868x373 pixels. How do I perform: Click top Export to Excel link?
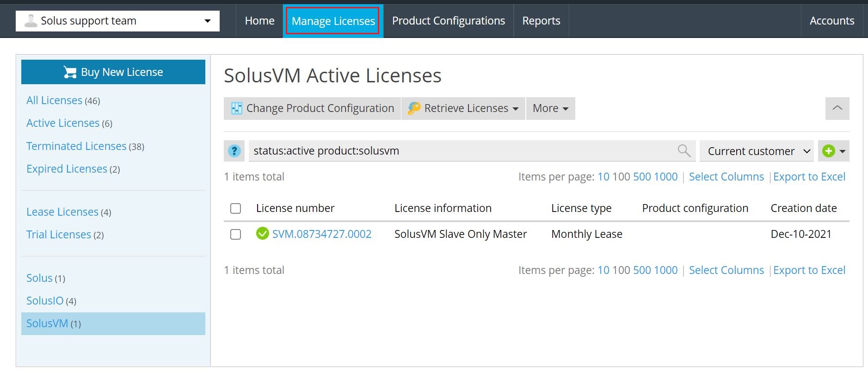click(809, 177)
